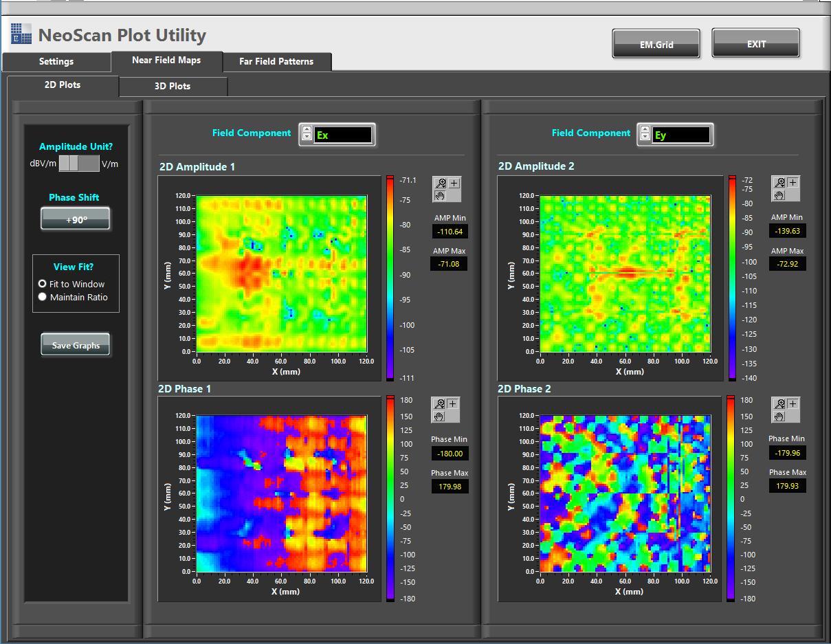
Task: Open the 3D Plots tab
Action: coord(172,87)
